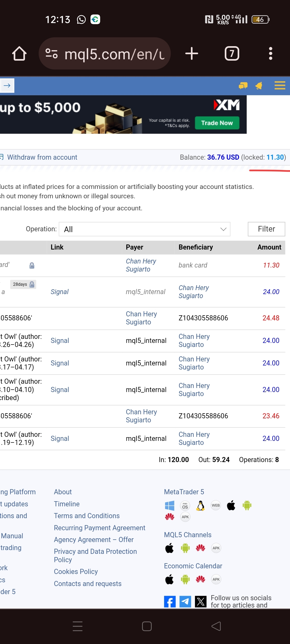Click Economic Calendar Android icon
This screenshot has width=290, height=644.
point(185,580)
